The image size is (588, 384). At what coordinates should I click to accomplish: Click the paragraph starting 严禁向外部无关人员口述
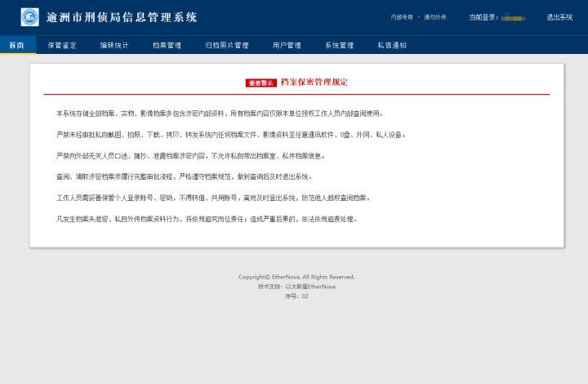190,156
